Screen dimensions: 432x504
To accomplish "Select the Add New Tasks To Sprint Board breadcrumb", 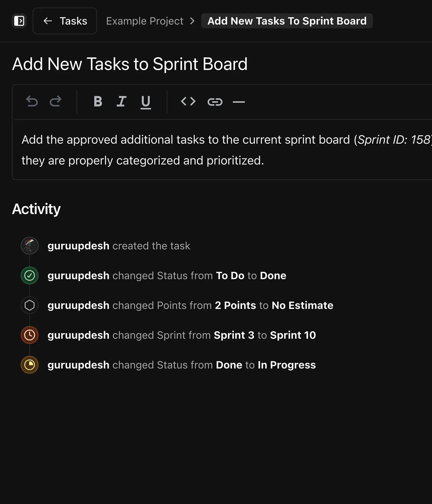I will (287, 21).
